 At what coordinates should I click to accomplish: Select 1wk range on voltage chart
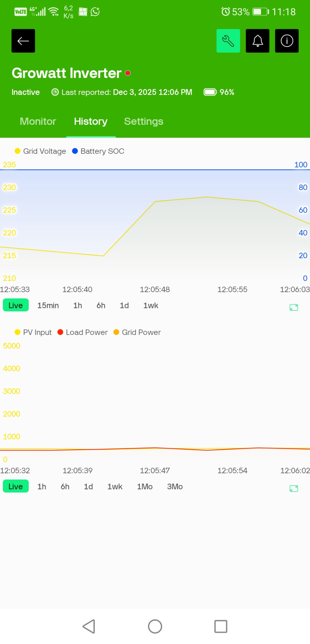[x=151, y=305]
